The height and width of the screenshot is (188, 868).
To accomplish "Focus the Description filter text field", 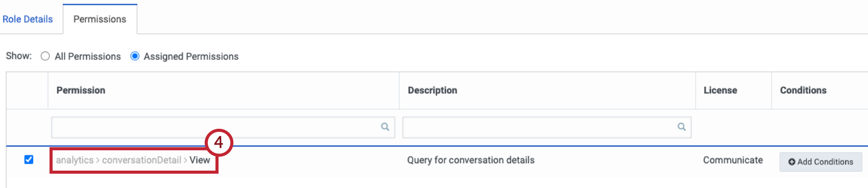I will point(547,127).
